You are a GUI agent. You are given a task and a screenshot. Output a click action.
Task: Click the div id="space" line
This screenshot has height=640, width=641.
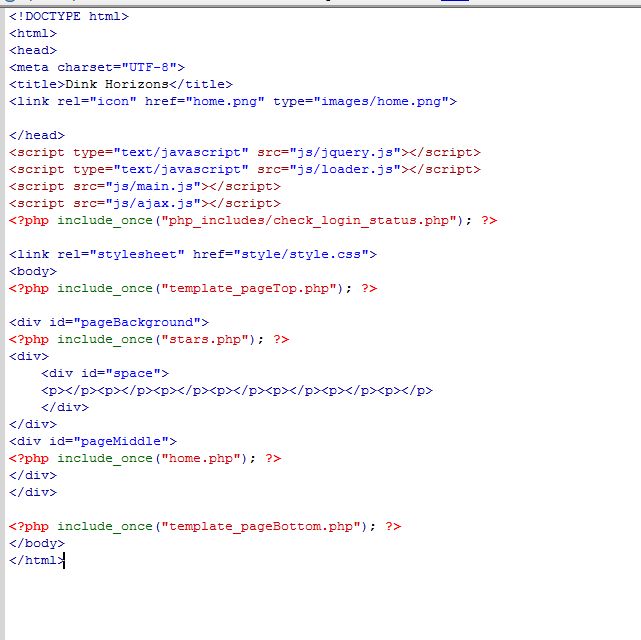click(x=105, y=374)
